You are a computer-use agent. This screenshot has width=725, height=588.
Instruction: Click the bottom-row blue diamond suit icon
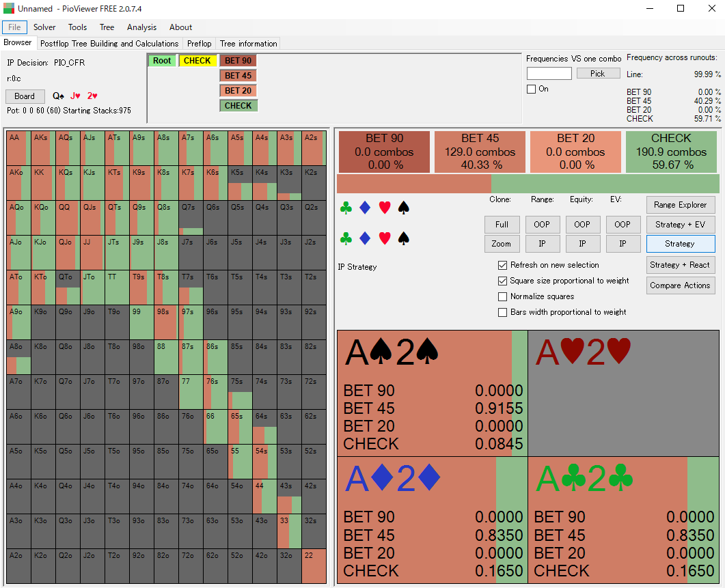tap(365, 238)
